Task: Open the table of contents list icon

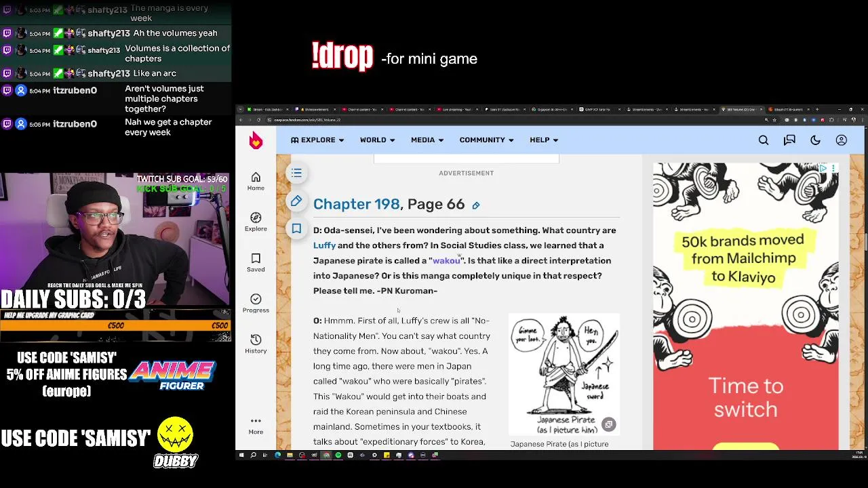Action: coord(296,174)
